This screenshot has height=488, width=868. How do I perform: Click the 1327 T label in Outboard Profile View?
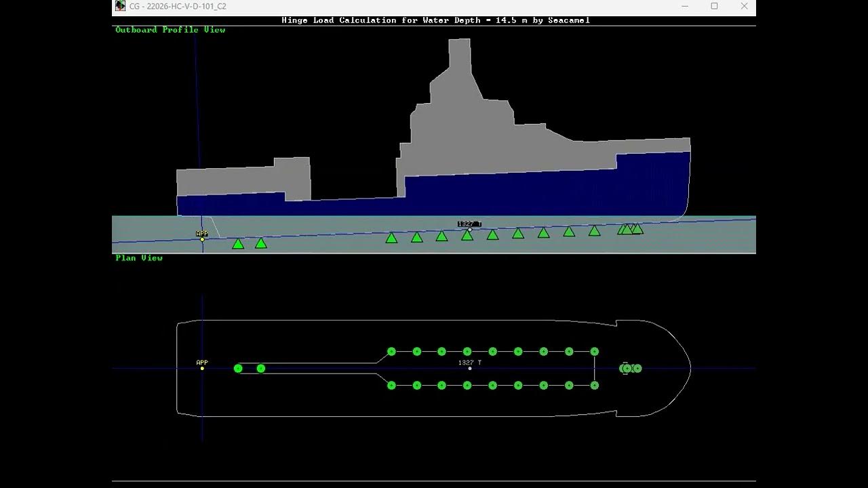pos(469,224)
